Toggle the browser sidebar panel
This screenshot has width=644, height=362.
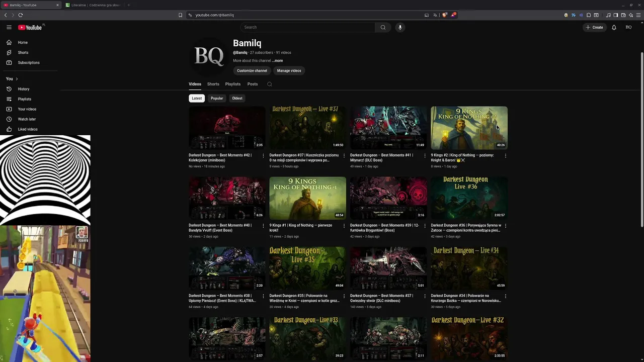pyautogui.click(x=616, y=15)
